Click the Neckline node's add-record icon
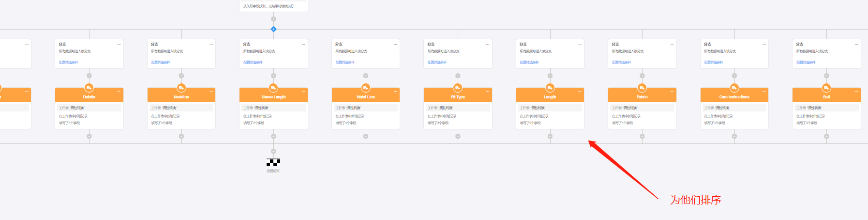Viewport: 868px width, 220px height. click(181, 88)
